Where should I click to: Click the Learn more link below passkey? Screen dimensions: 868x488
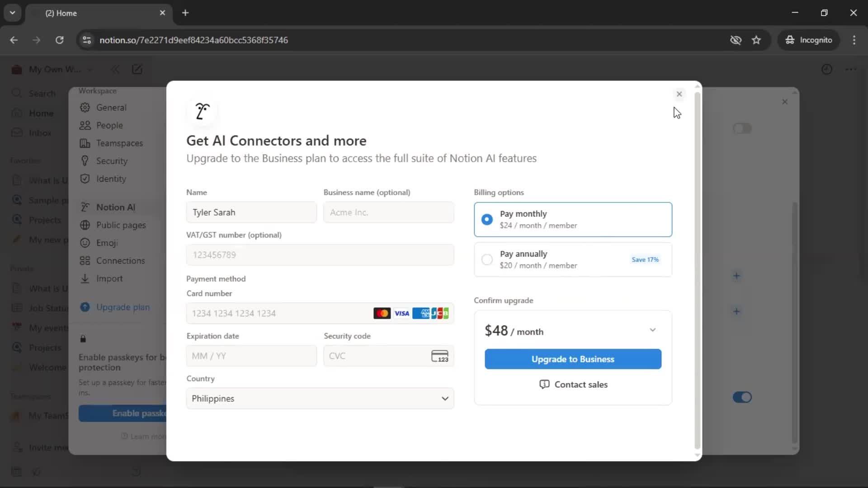pos(143,436)
